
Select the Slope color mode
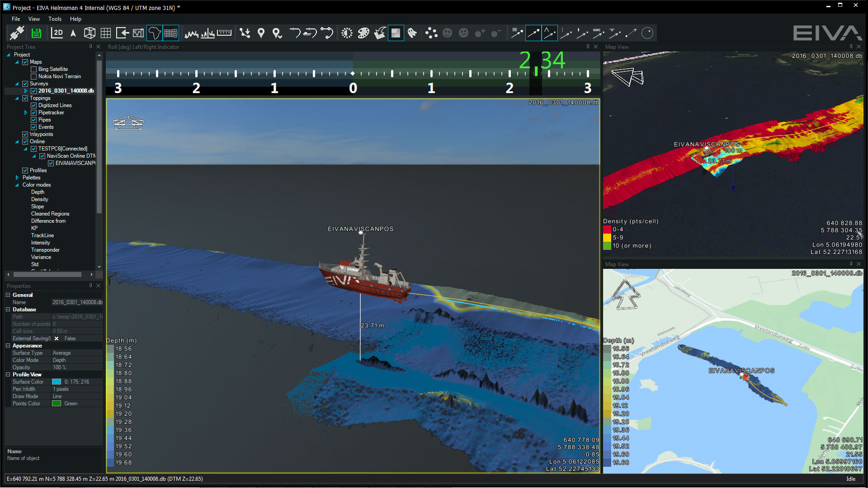coord(38,206)
